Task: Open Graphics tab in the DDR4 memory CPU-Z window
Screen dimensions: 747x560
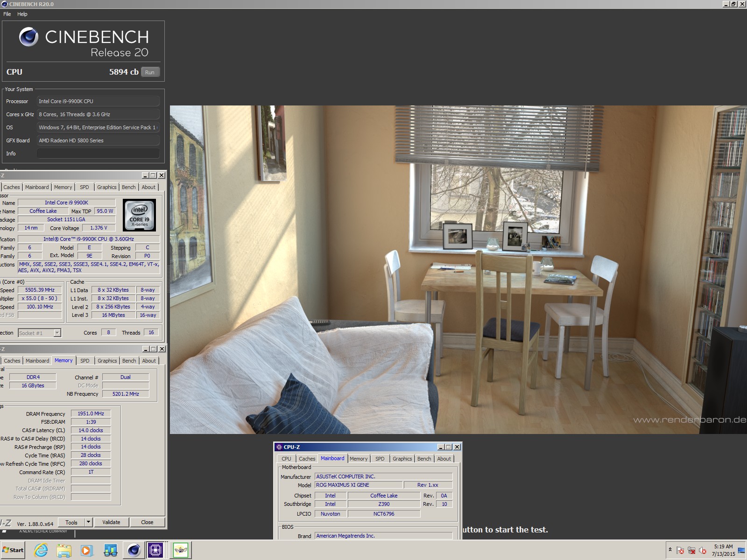Action: pyautogui.click(x=107, y=361)
